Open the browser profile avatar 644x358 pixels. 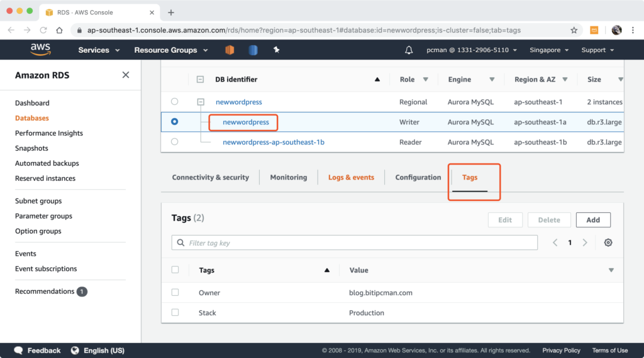pyautogui.click(x=616, y=30)
